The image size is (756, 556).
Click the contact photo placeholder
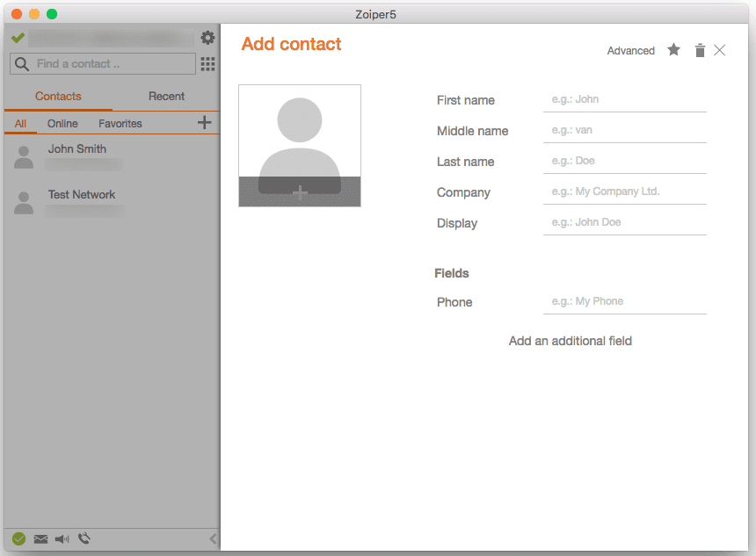coord(300,146)
